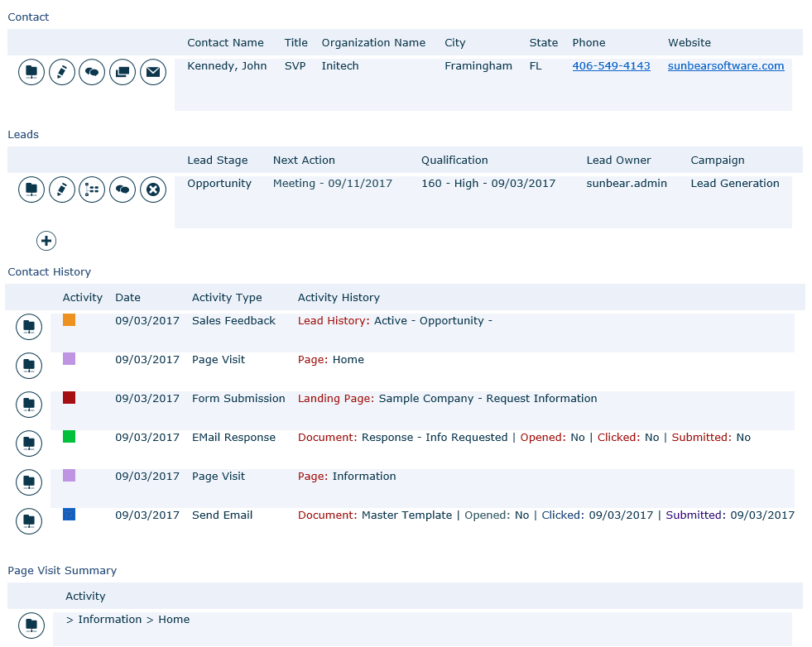Screen dimensions: 812x647
Task: Click the Contact History section heading
Action: [x=49, y=271]
